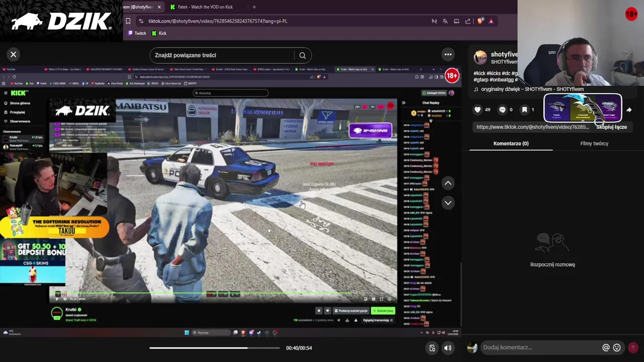Open the three-dot more options menu
Viewport: 644px width, 362px height.
[448, 54]
